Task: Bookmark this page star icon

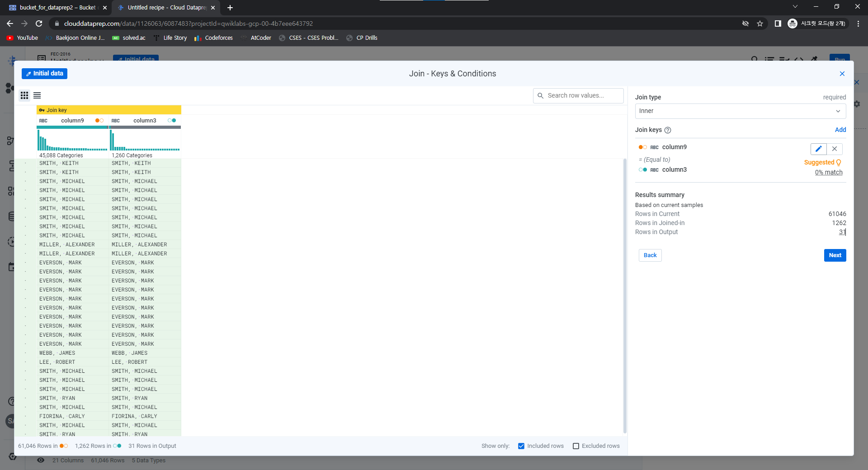Action: point(760,23)
